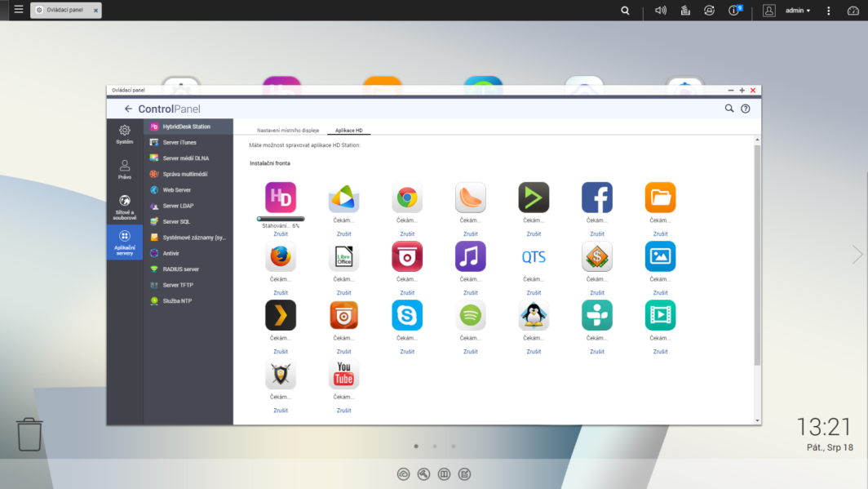Screen dimensions: 868x489
Task: Select the second desktop page dot
Action: 435,447
